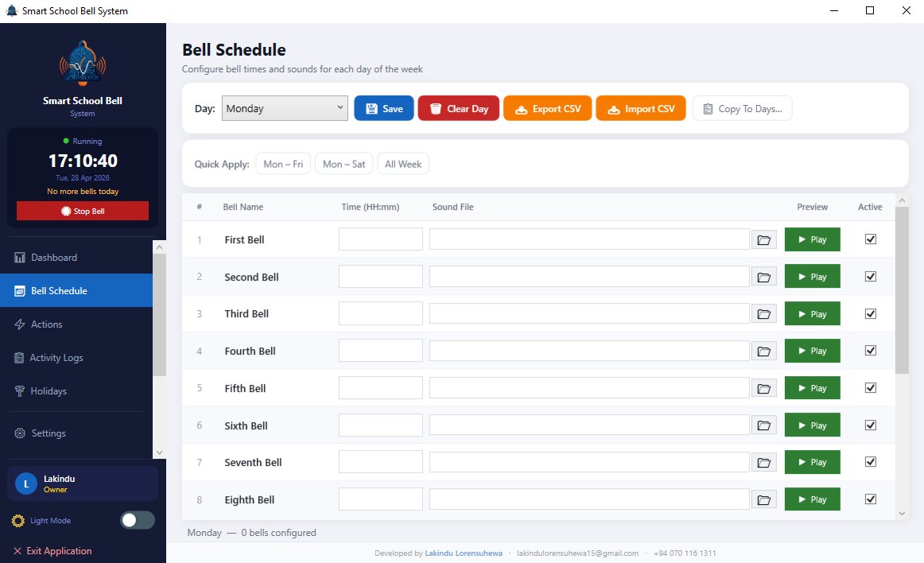924x563 pixels.
Task: Export schedule with Export CSV
Action: (547, 108)
